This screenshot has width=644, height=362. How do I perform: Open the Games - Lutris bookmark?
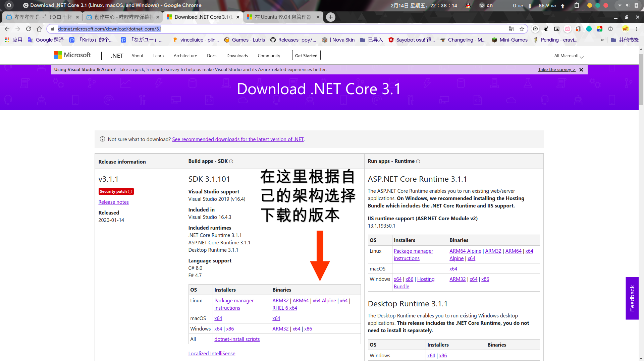click(x=245, y=40)
